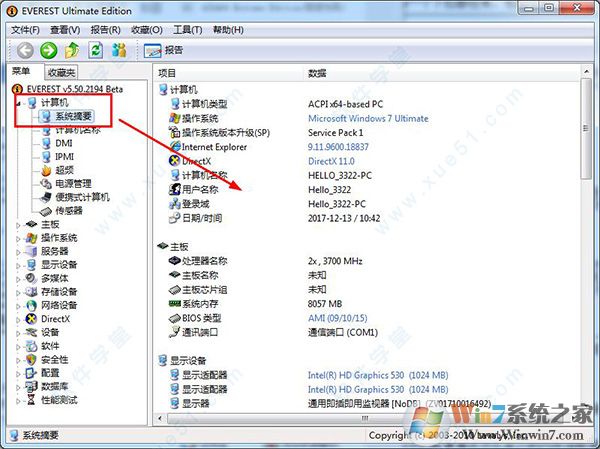This screenshot has height=449, width=600.
Task: Click the 设备 devices icon in tree
Action: coord(31,332)
